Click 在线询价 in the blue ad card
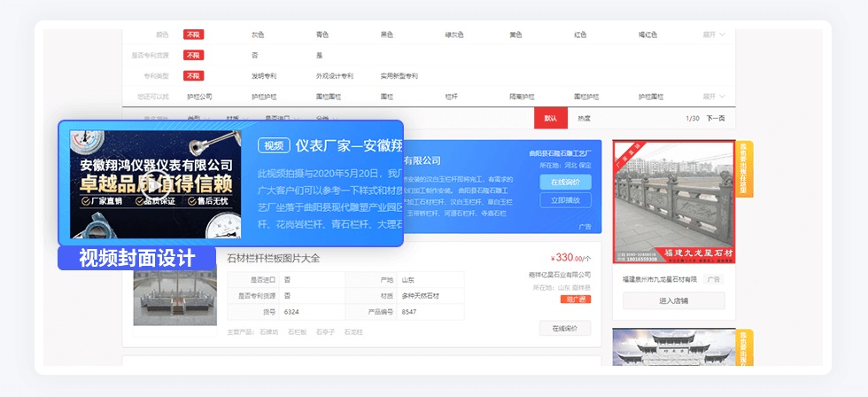Image resolution: width=868 pixels, height=397 pixels. 565,183
